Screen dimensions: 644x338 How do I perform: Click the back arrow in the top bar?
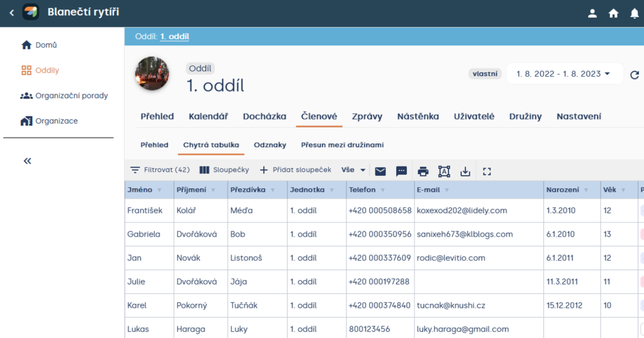point(11,13)
